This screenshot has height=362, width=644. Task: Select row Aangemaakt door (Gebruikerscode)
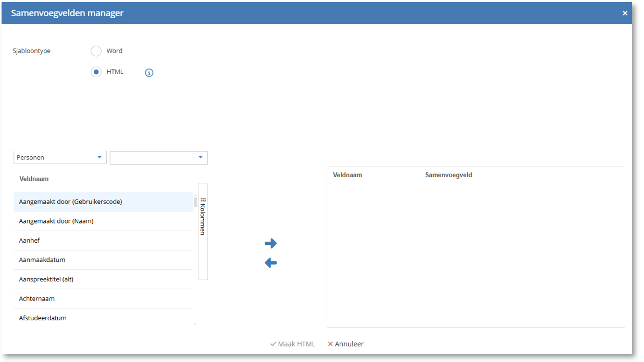tap(103, 202)
